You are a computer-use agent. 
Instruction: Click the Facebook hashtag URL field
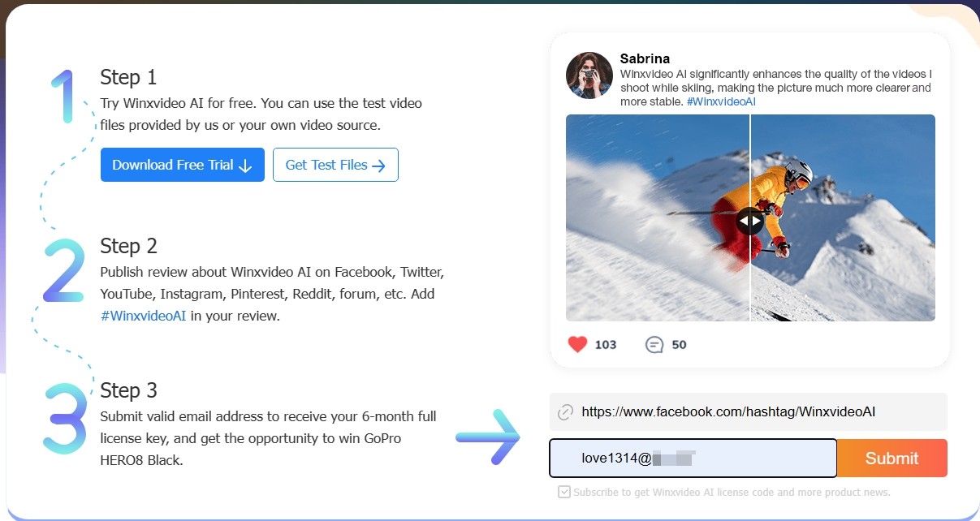[x=749, y=411]
